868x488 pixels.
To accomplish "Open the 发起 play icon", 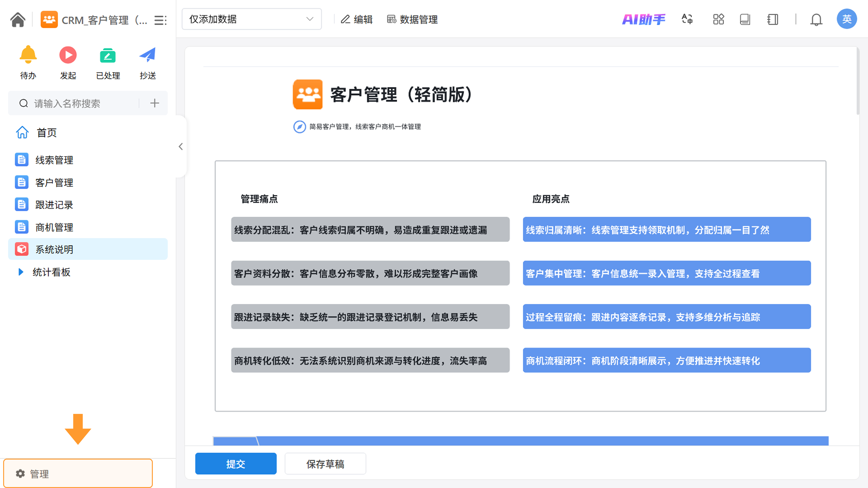I will pyautogui.click(x=68, y=55).
